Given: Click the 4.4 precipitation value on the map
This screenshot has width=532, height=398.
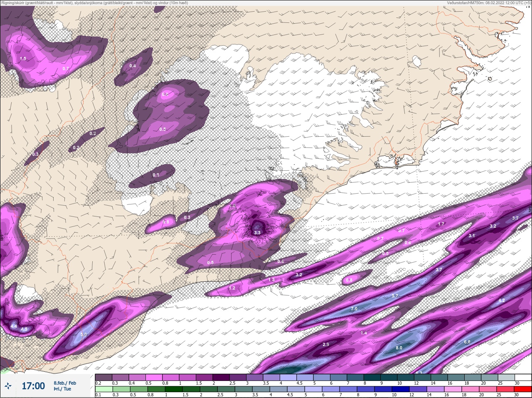Looking at the screenshot, I should pos(14,327).
